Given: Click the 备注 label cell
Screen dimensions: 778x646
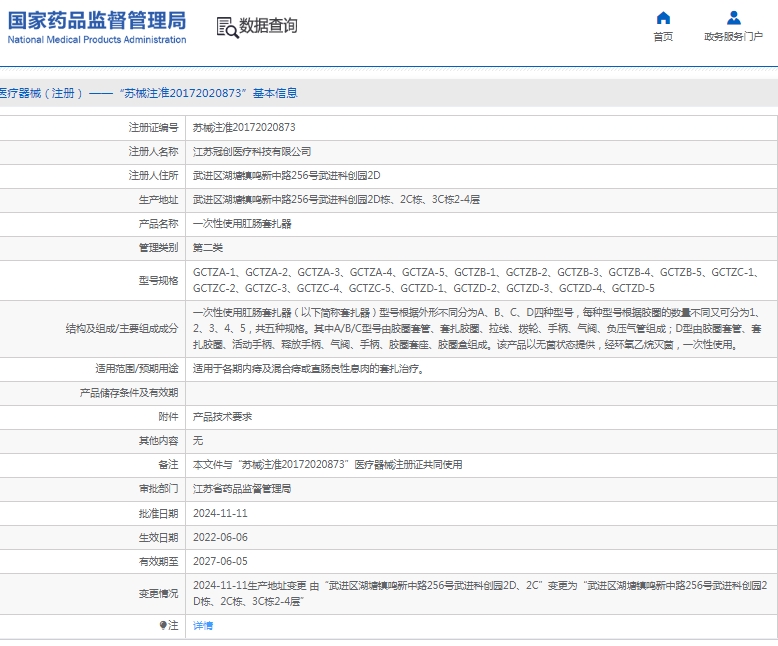Looking at the screenshot, I should [x=92, y=464].
